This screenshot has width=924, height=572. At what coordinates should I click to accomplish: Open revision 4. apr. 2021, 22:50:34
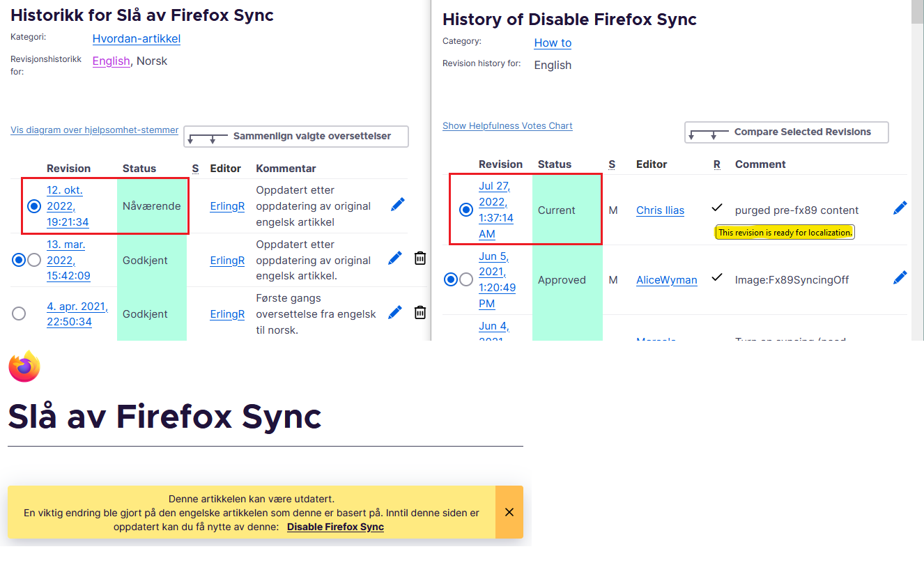point(77,314)
